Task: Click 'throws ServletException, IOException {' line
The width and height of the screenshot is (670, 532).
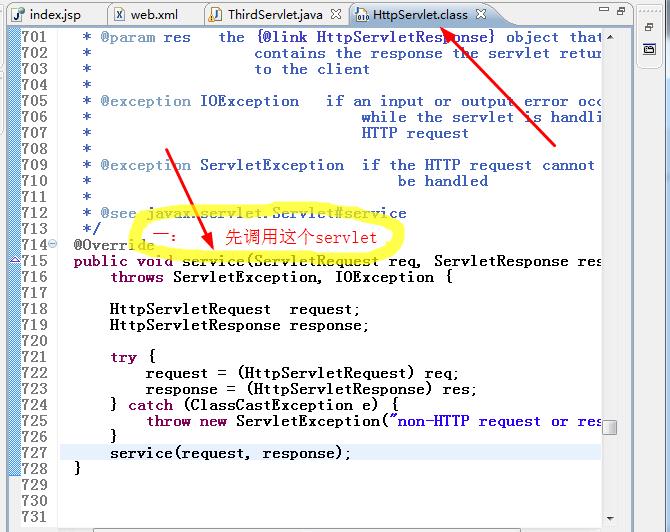Action: (x=282, y=277)
